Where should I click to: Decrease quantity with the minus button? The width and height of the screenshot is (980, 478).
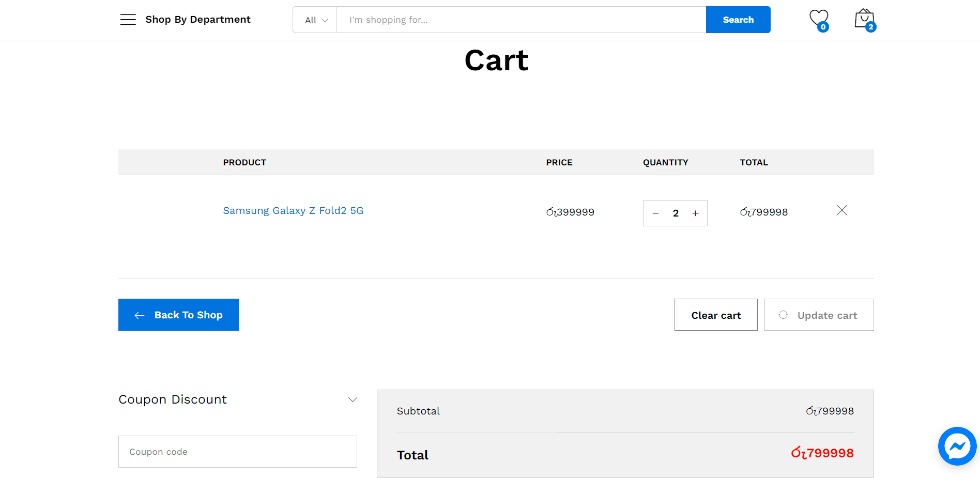click(655, 213)
